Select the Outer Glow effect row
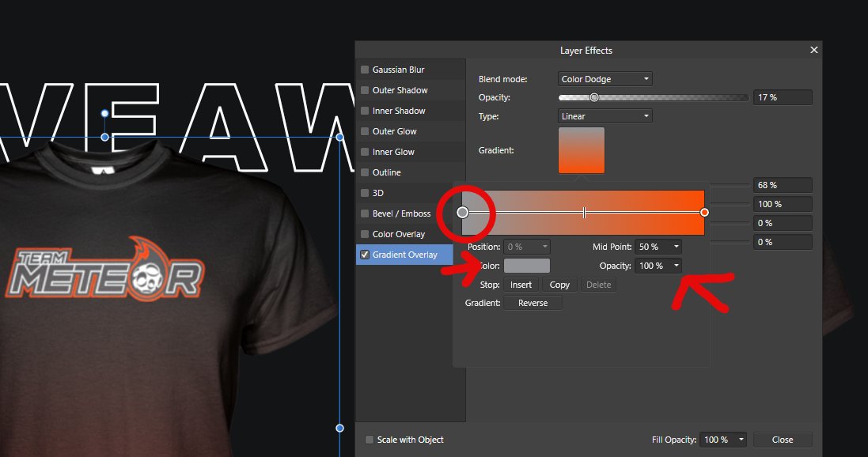 click(x=411, y=131)
